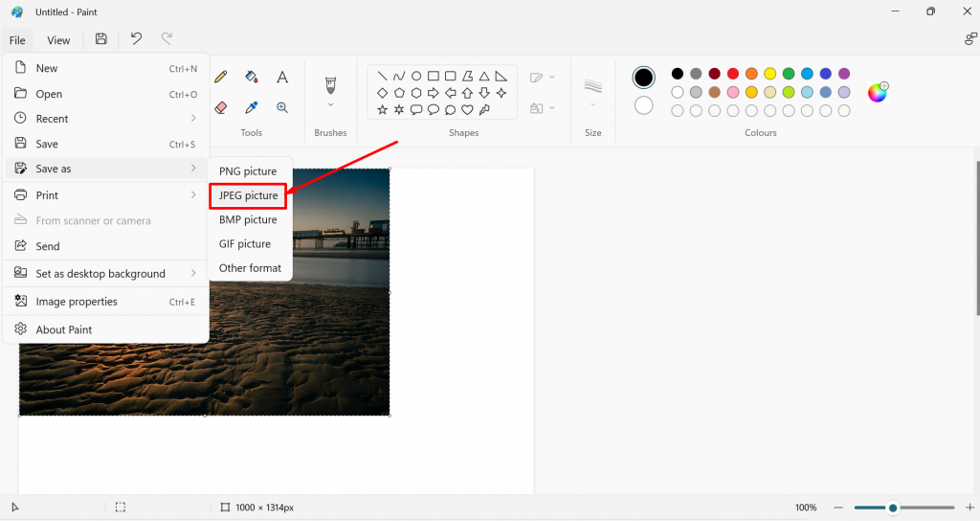980x521 pixels.
Task: Click the zoom out minus button
Action: (x=838, y=508)
